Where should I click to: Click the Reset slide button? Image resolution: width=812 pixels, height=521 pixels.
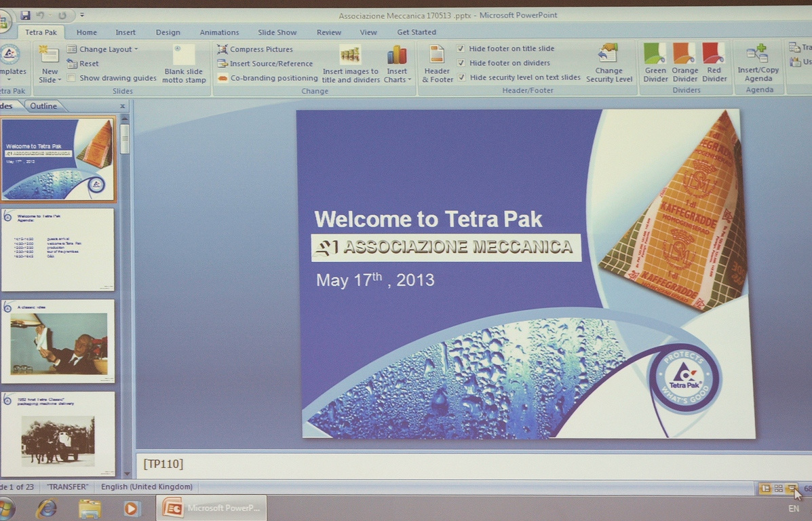pyautogui.click(x=83, y=63)
